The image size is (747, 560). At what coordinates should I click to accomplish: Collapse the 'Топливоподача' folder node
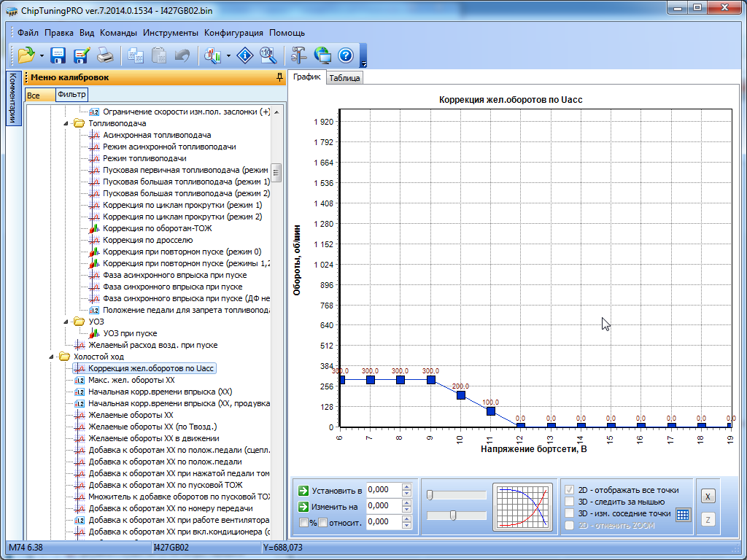(x=66, y=123)
